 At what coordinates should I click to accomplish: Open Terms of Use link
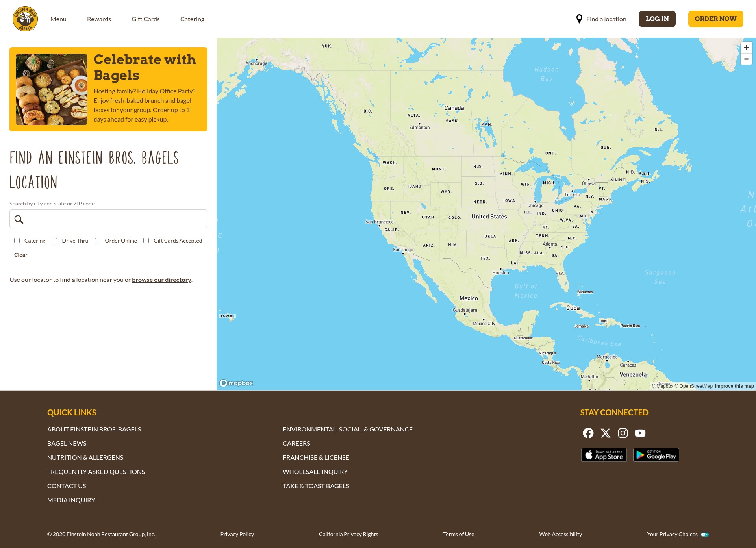tap(459, 534)
